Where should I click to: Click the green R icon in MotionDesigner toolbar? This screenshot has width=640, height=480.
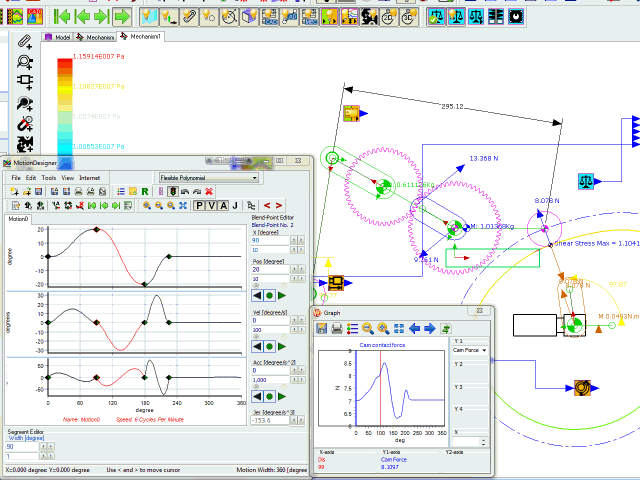tap(145, 191)
